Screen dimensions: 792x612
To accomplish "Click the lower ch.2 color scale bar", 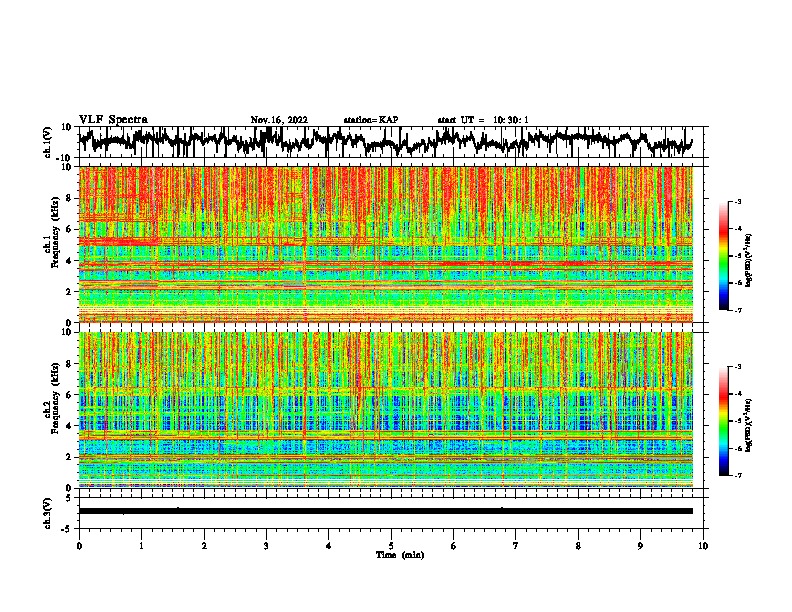I will (x=724, y=421).
